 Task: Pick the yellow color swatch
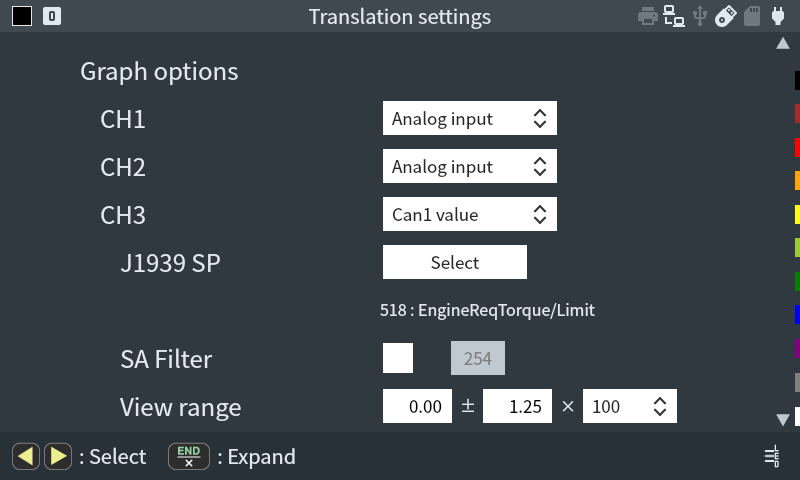796,215
